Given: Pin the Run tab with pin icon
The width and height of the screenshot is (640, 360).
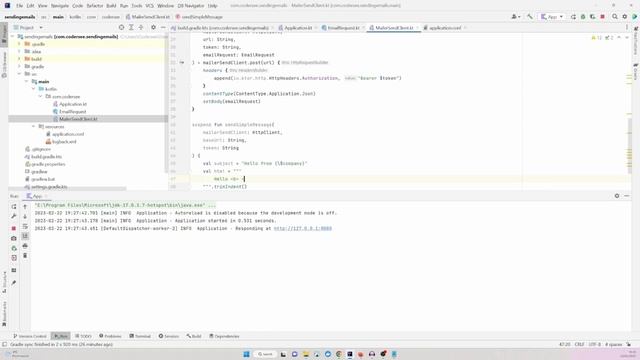Looking at the screenshot, I should tap(13, 282).
